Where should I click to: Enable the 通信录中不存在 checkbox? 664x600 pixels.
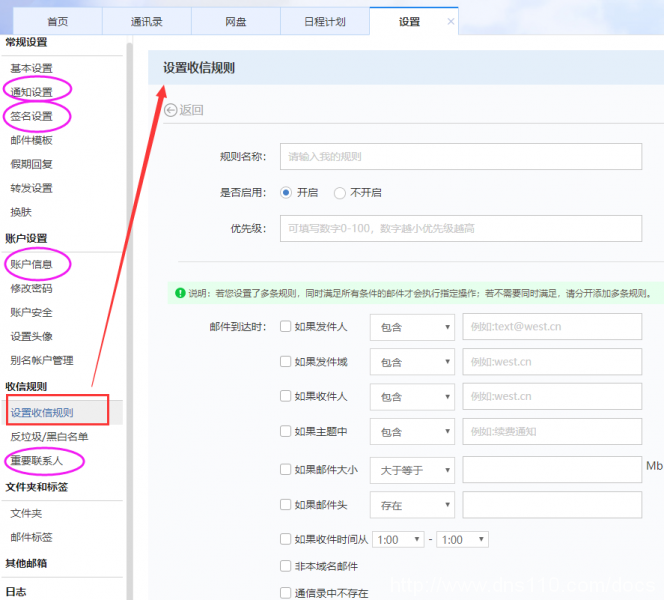pyautogui.click(x=285, y=593)
